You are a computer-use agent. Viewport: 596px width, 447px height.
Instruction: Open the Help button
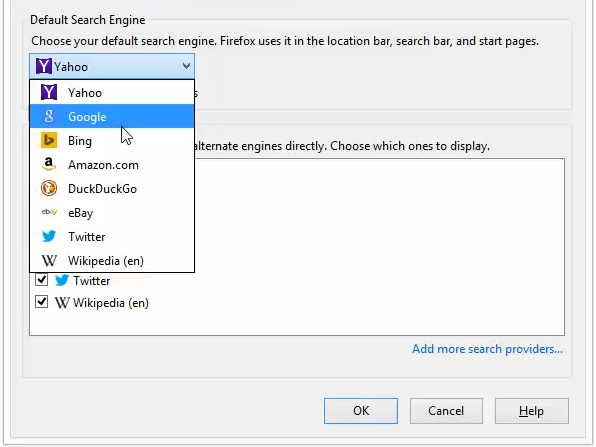[x=532, y=411]
